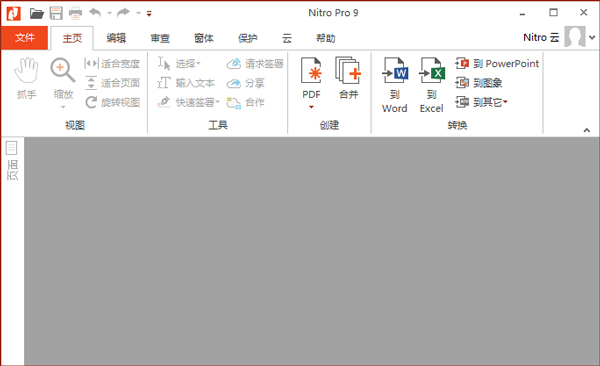Click 到 PowerPoint conversion button
Image resolution: width=600 pixels, height=366 pixels.
pos(497,64)
